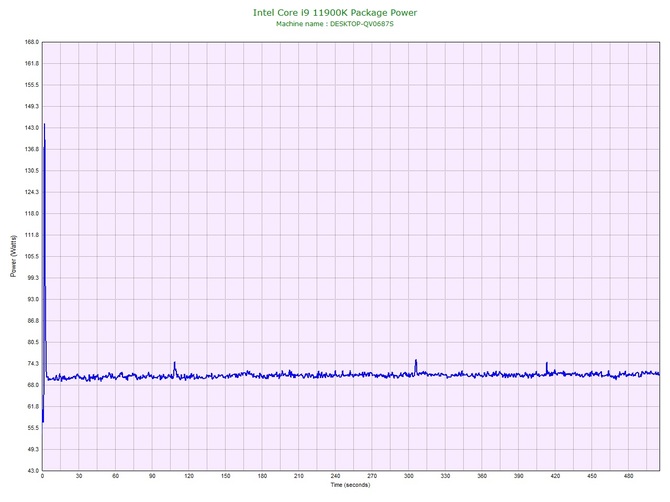Click the initial power spike peak near 143 watts
The height and width of the screenshot is (502, 670).
[x=44, y=126]
